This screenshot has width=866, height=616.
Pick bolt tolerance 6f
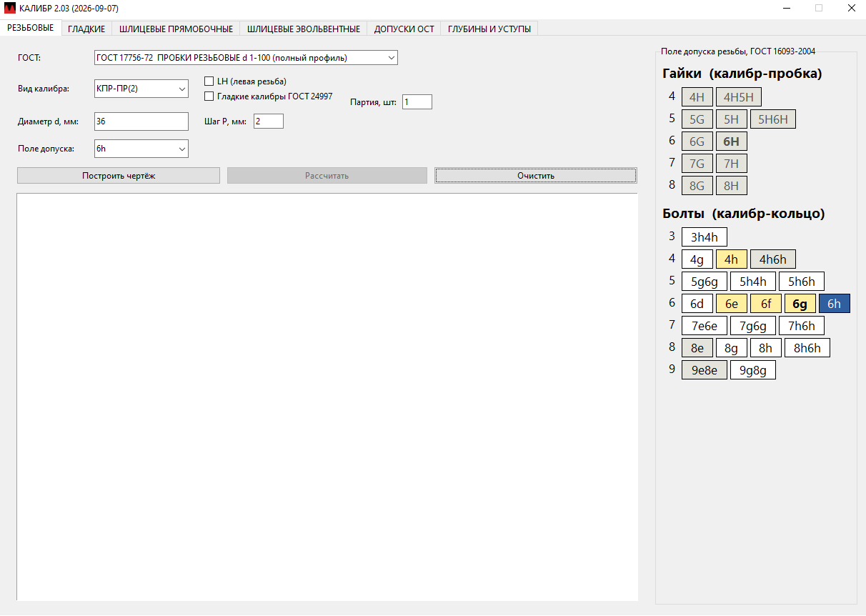pos(766,304)
